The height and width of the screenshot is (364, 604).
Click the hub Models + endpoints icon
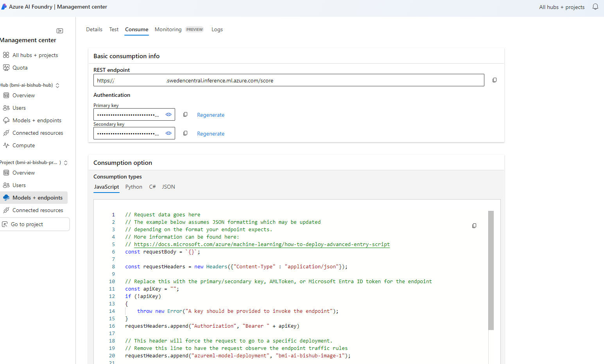(6, 120)
